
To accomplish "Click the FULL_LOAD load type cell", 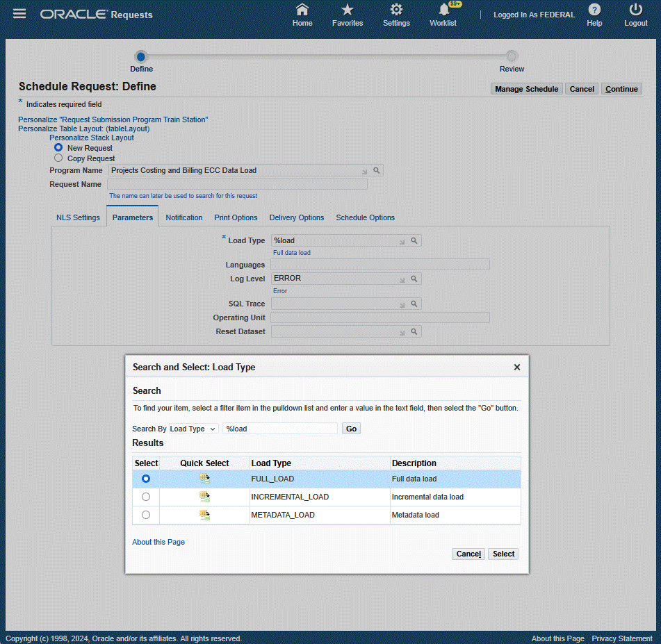I will click(x=320, y=479).
